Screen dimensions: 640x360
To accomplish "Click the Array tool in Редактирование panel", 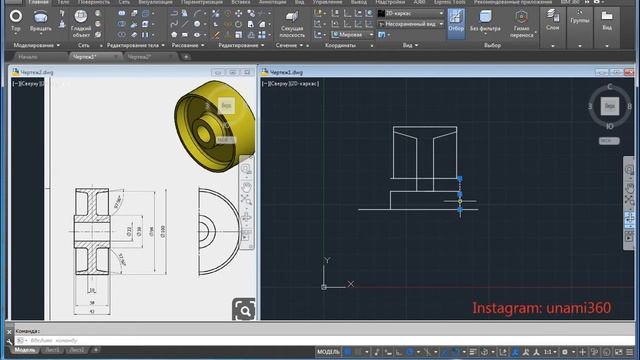I will coord(262,35).
